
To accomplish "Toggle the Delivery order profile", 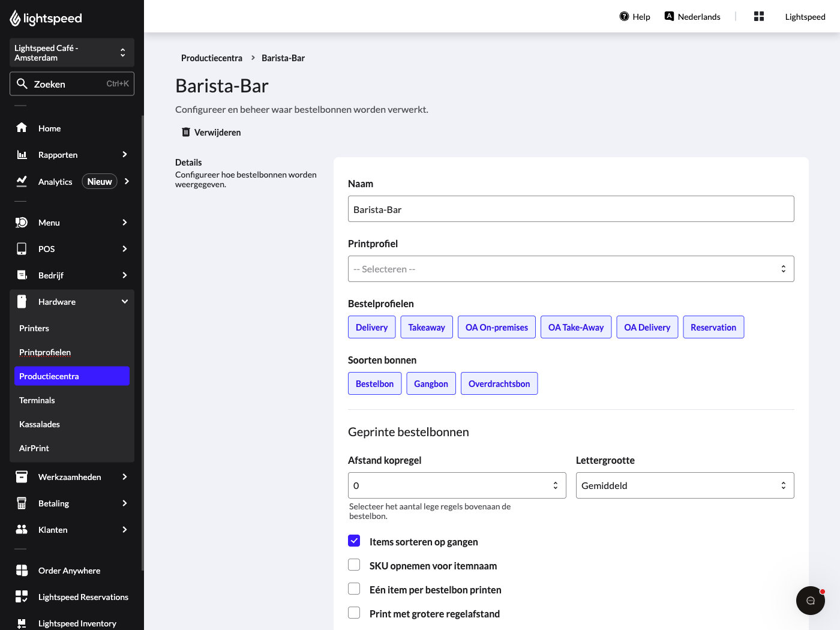I will point(372,327).
